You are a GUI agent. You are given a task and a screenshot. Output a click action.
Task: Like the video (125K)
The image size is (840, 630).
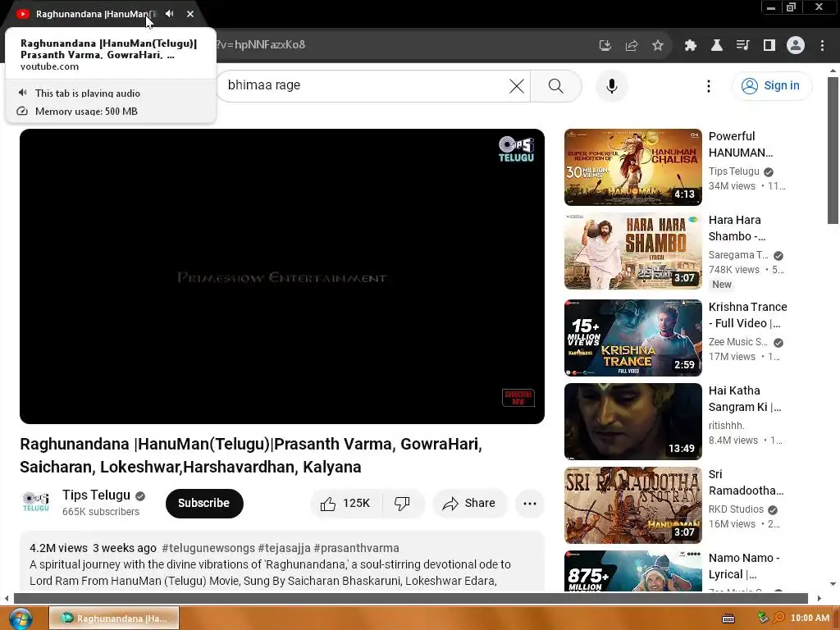[345, 503]
